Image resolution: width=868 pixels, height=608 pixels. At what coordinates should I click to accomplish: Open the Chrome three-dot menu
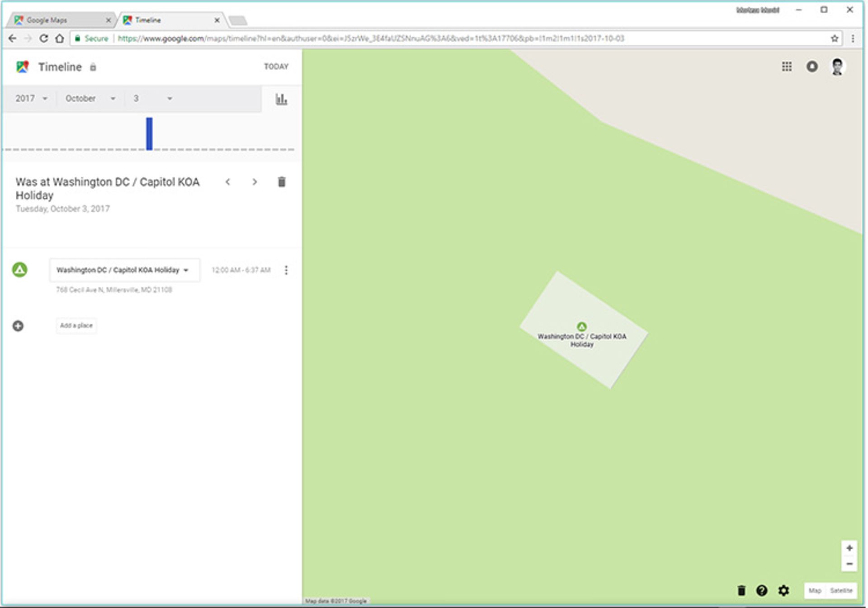coord(853,38)
